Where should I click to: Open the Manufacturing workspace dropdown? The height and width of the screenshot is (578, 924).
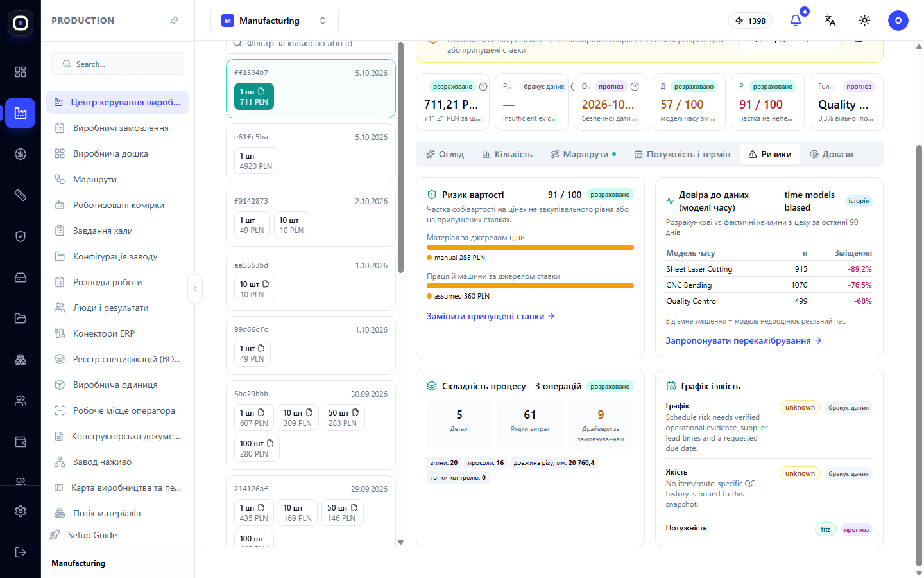coord(275,21)
